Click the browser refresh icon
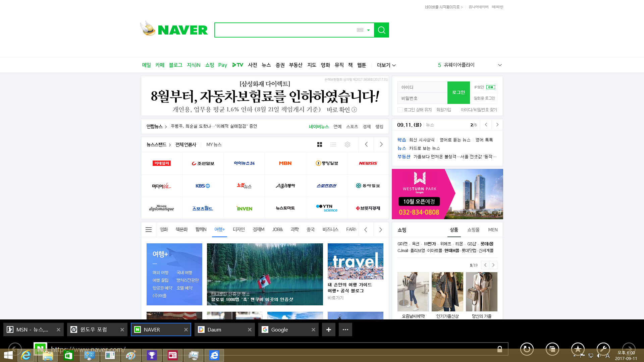This screenshot has width=644, height=362. point(527,349)
